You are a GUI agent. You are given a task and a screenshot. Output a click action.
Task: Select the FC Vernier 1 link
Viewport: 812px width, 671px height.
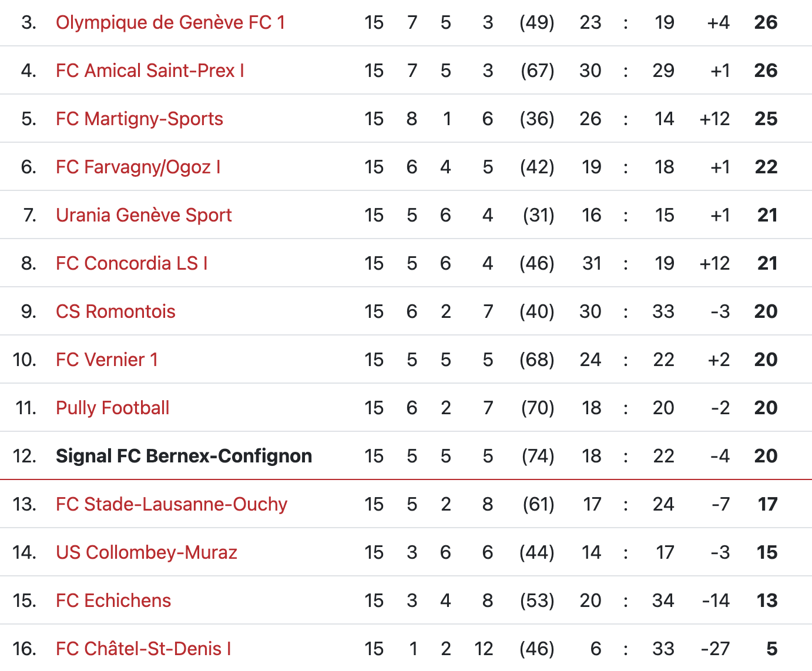[x=107, y=360]
